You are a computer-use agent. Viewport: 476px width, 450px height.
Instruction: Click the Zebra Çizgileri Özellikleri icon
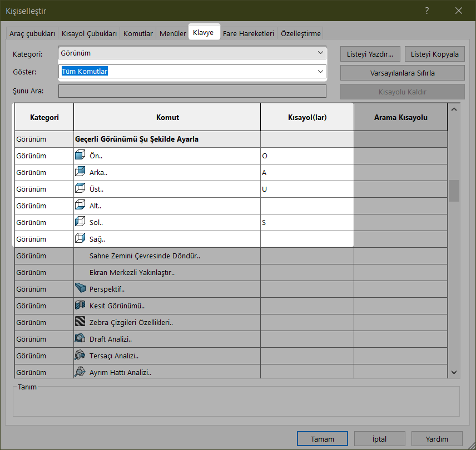pos(80,322)
